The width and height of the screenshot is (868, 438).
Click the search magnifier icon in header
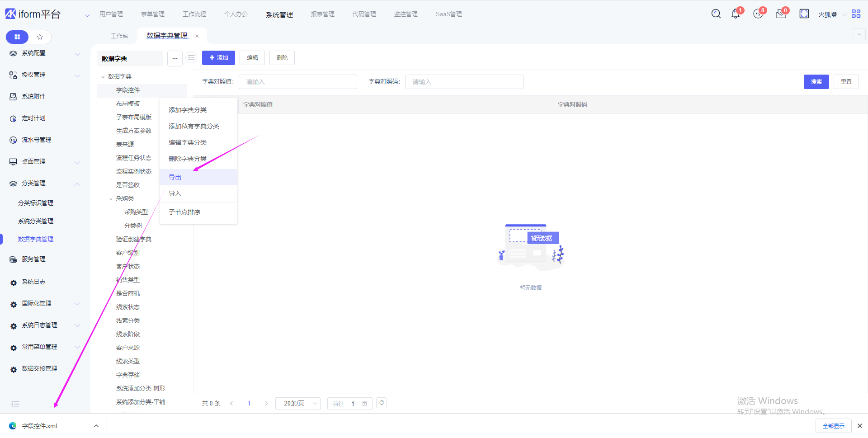click(716, 14)
